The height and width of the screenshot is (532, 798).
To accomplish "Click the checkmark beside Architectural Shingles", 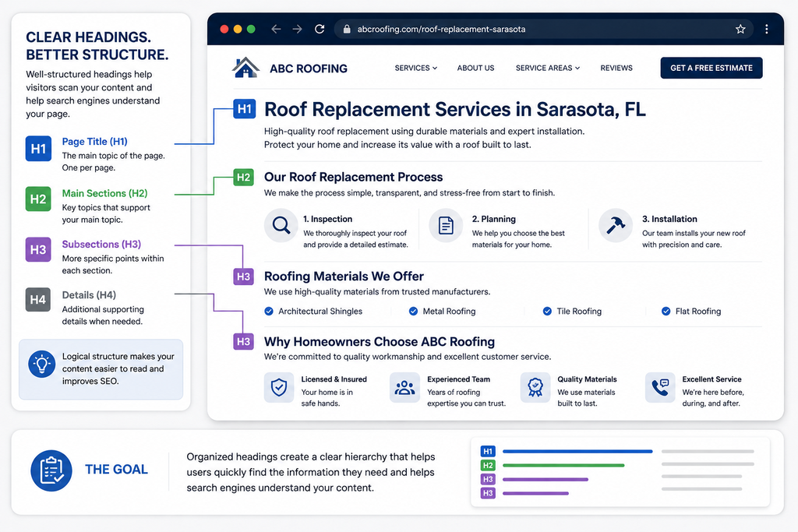I will [x=269, y=312].
